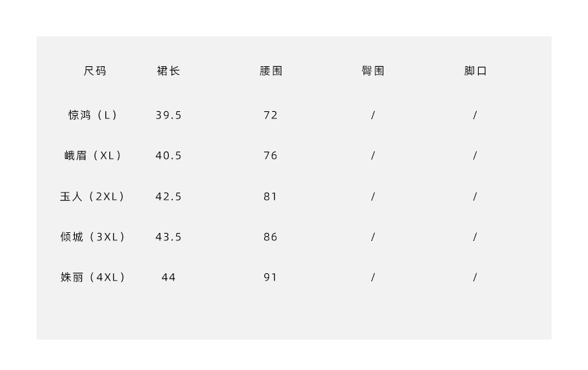This screenshot has width=588, height=370.
Task: Click the 峨眉（XL）size label
Action: pos(93,156)
